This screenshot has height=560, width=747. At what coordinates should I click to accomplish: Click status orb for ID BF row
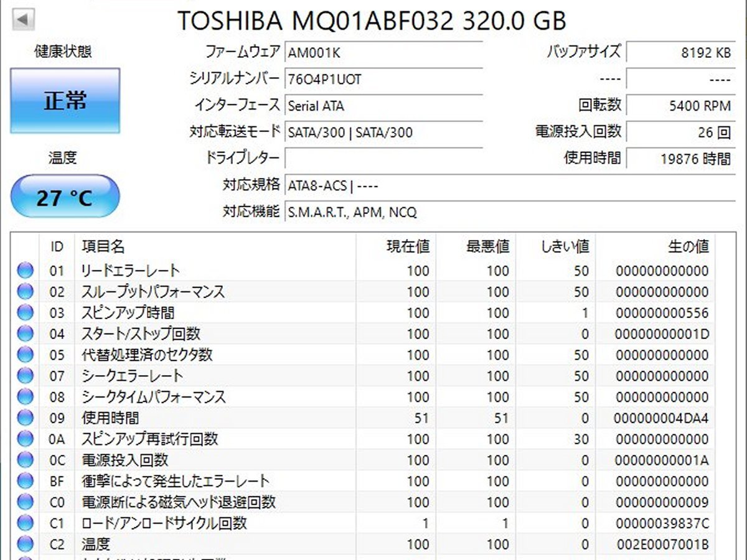tap(25, 481)
